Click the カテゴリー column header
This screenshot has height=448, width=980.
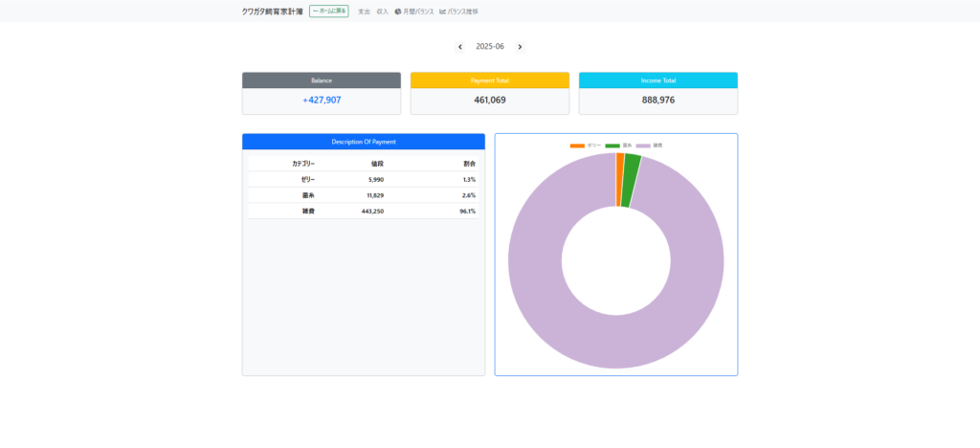(282, 164)
